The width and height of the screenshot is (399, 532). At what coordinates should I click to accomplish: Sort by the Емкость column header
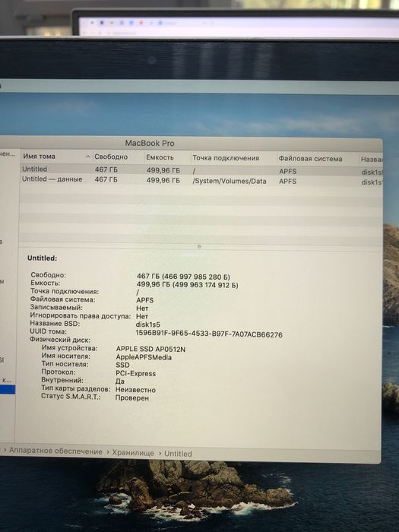(x=160, y=157)
